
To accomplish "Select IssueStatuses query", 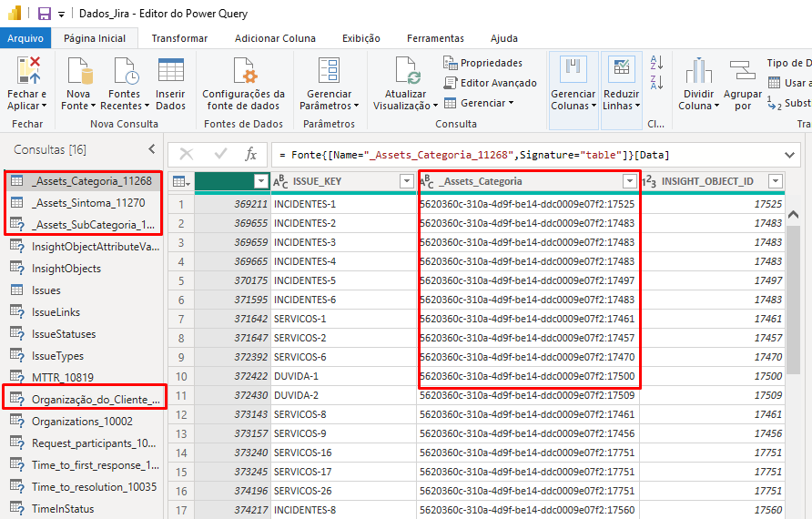I will tap(83, 333).
